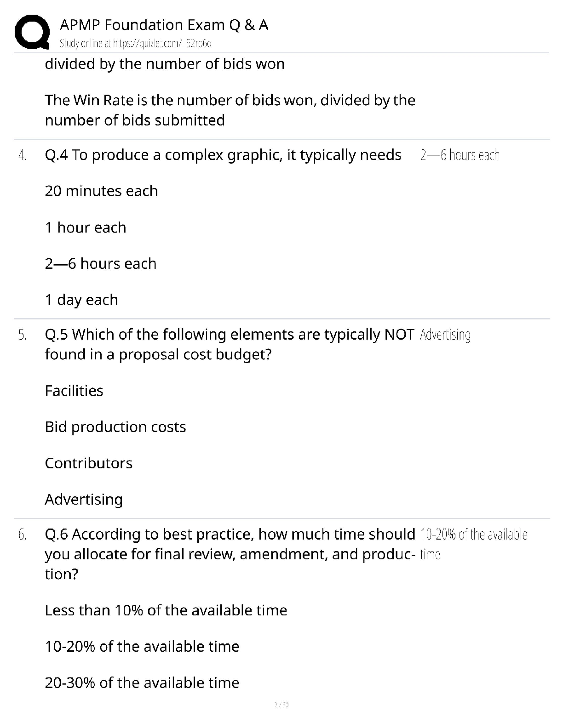Select the '20 minutes each' answer option
Image resolution: width=563 pixels, height=728 pixels.
coord(102,191)
